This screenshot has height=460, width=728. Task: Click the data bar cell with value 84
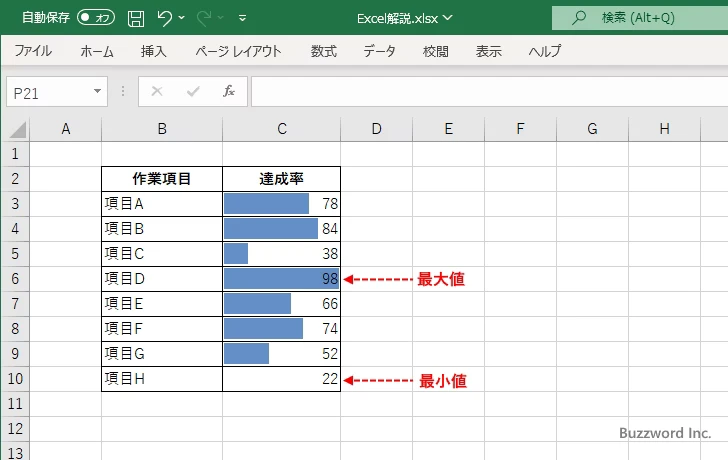tap(282, 229)
